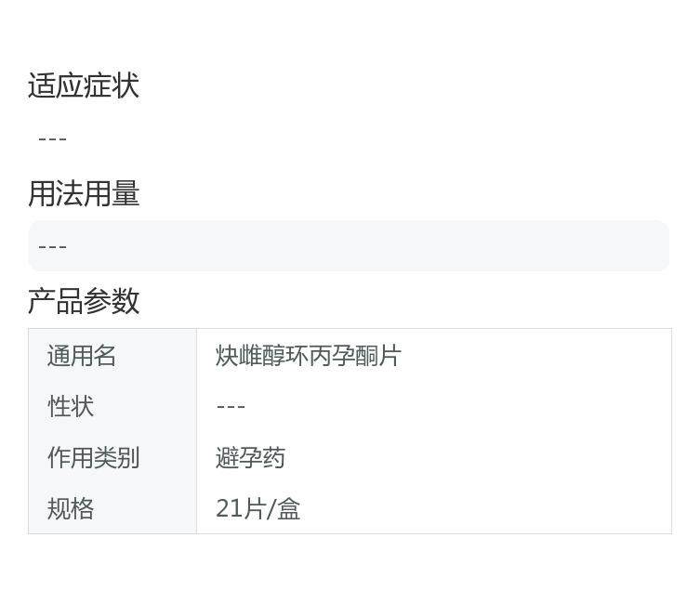Click the dashes value in the 性状 row
The width and height of the screenshot is (700, 590).
coord(231,406)
